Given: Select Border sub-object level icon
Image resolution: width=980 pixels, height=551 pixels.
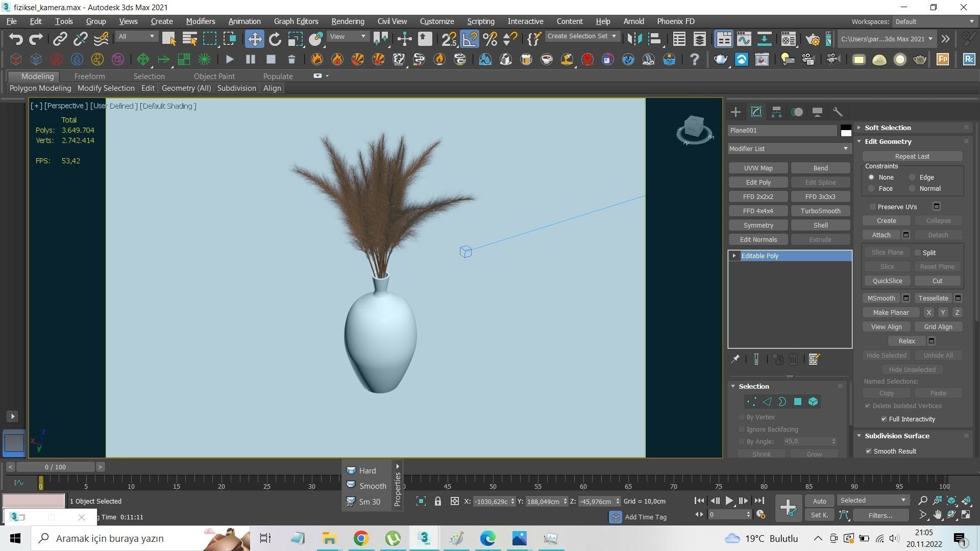Looking at the screenshot, I should [x=782, y=402].
